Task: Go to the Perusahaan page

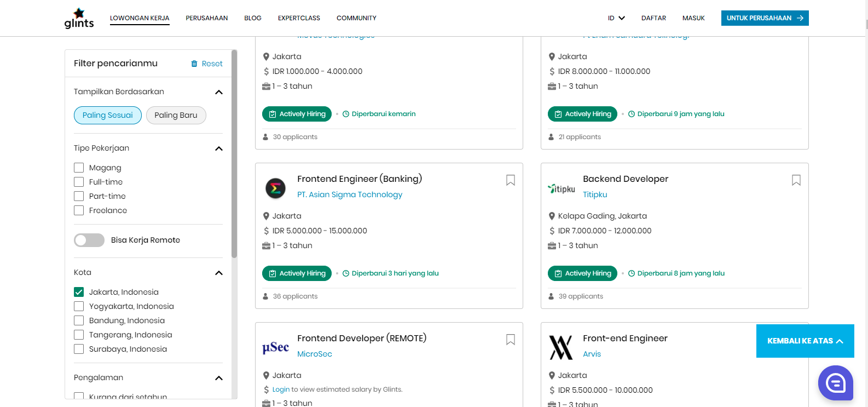Action: coord(207,18)
